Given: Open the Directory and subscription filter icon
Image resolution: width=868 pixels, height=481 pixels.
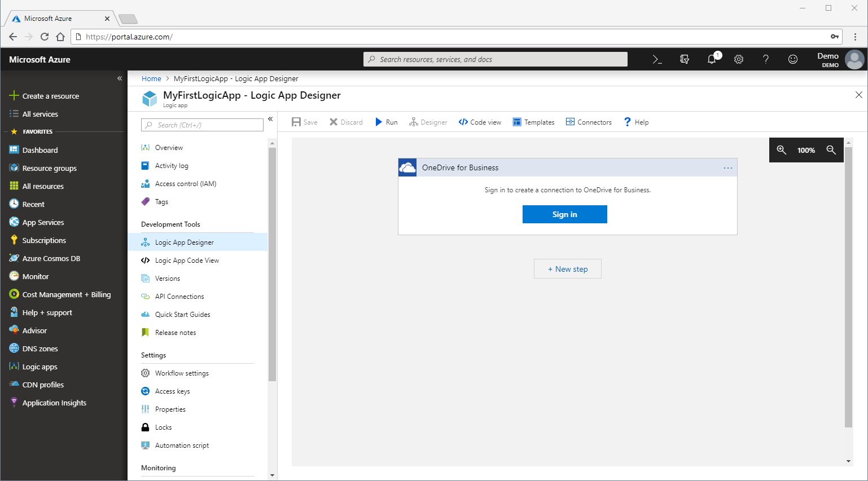Looking at the screenshot, I should 685,59.
